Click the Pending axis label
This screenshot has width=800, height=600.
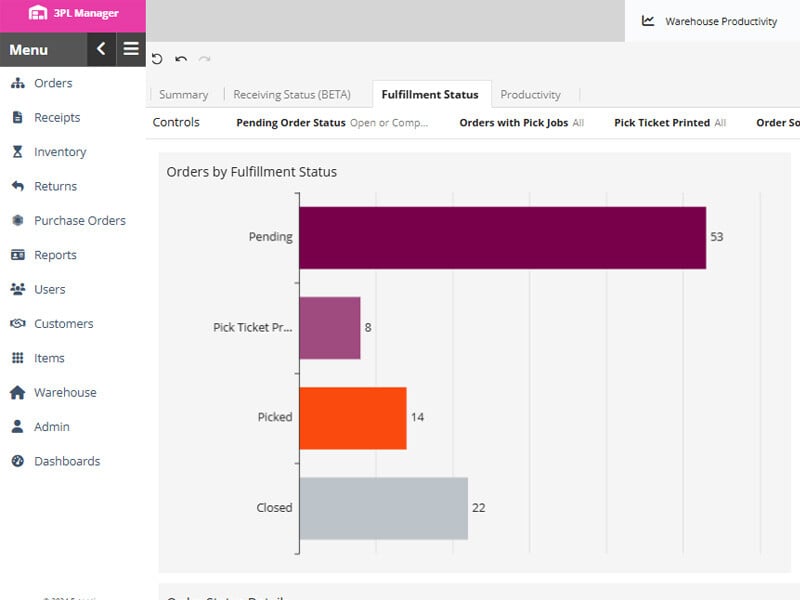pyautogui.click(x=270, y=237)
